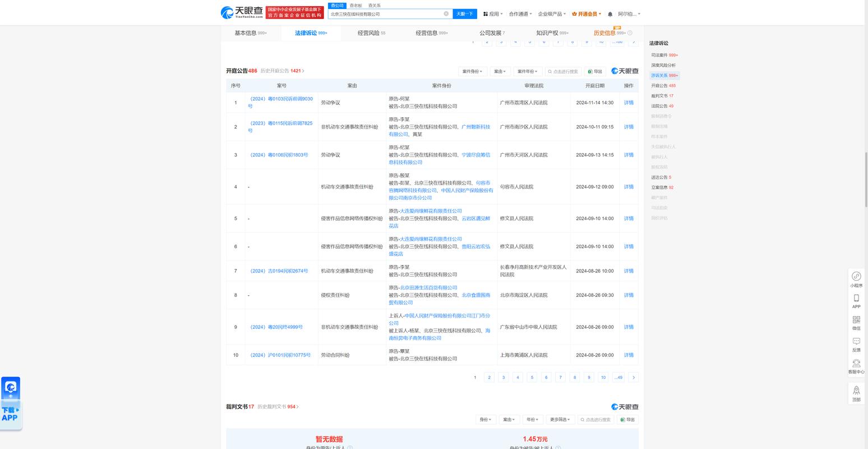
Task: Open 历史开庭公告 1421 link
Action: pyautogui.click(x=283, y=71)
